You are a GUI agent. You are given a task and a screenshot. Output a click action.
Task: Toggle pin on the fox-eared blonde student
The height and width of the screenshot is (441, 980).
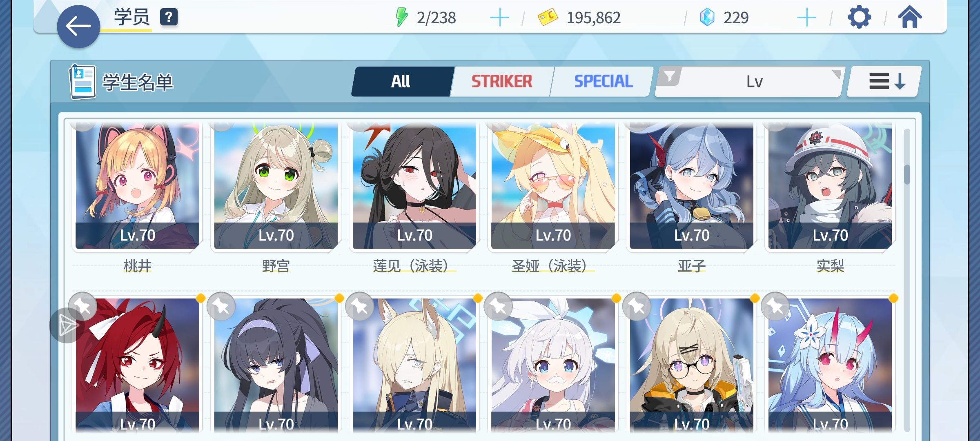[x=360, y=306]
